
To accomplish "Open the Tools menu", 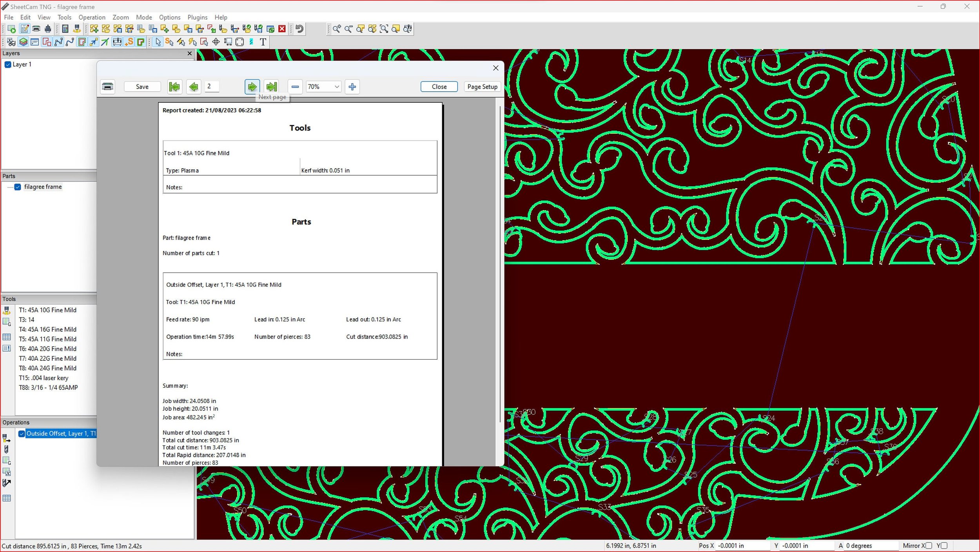I will pyautogui.click(x=64, y=17).
